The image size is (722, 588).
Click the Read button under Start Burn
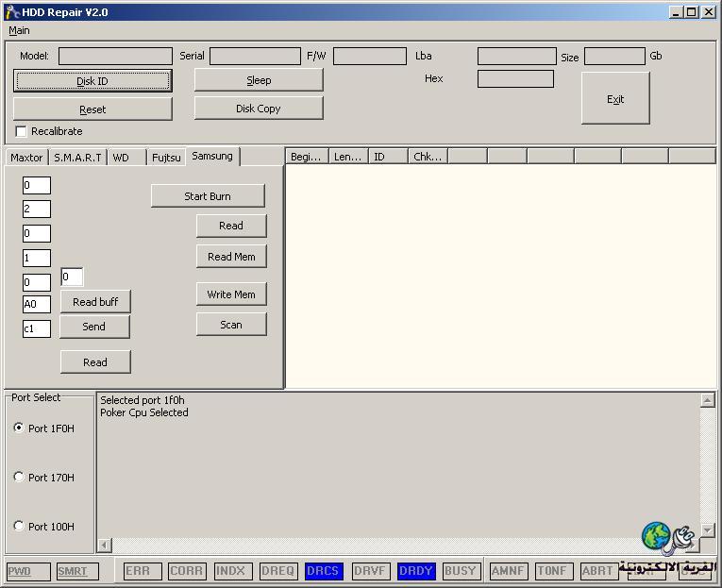click(x=231, y=226)
